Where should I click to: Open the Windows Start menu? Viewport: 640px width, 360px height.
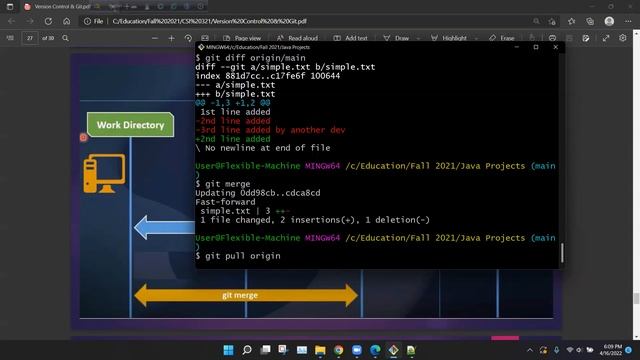tap(229, 350)
